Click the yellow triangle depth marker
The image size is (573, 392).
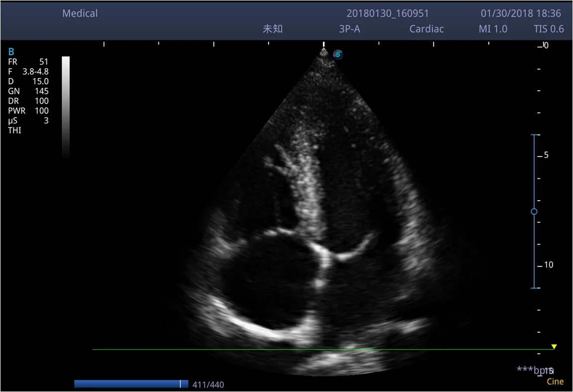(x=554, y=347)
